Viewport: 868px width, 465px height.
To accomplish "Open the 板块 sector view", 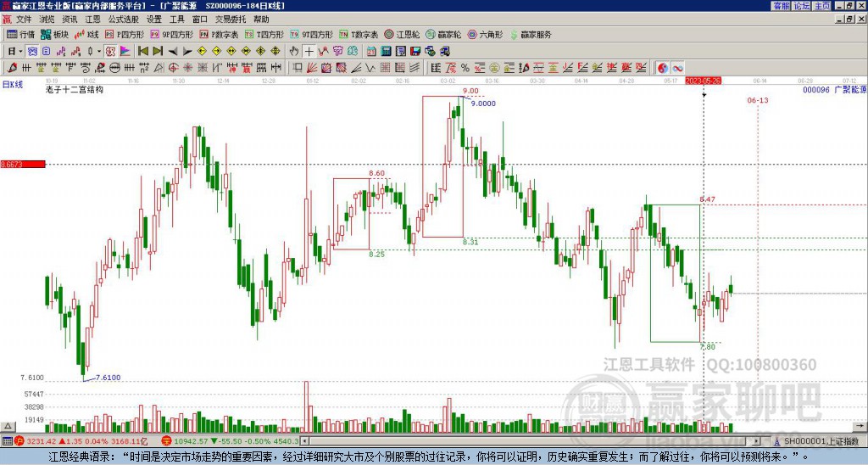I will click(54, 34).
